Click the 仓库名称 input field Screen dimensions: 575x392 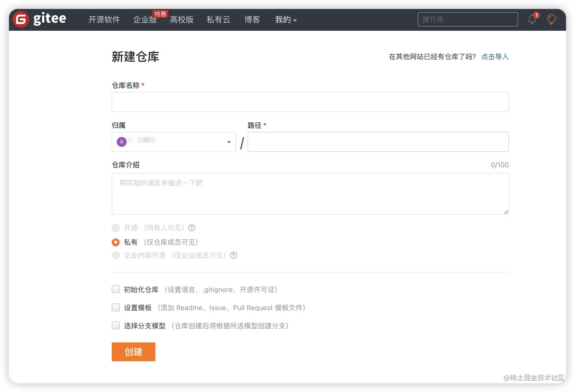(x=310, y=102)
